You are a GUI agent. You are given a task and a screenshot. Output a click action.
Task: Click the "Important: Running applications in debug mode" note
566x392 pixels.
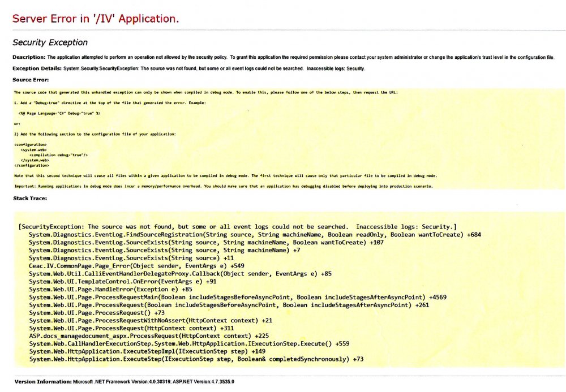[224, 186]
